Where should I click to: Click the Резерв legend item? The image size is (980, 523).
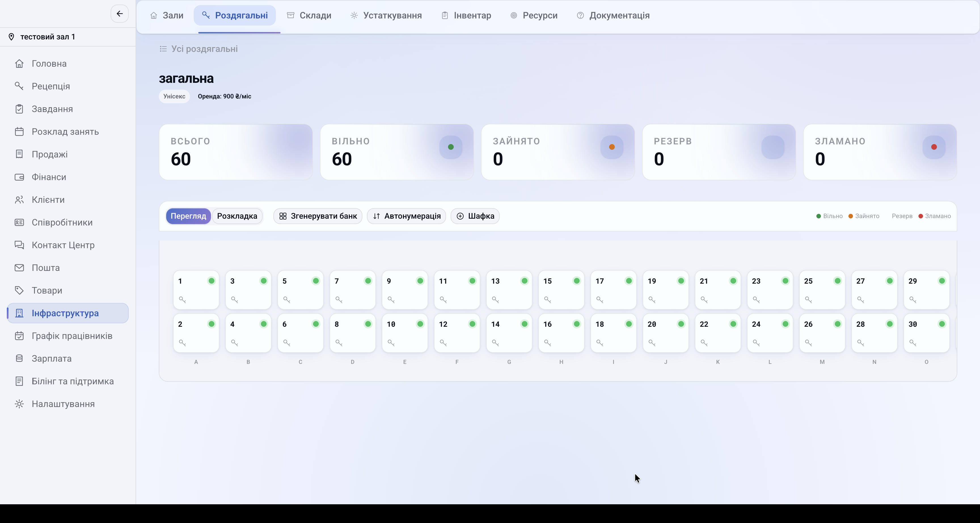(x=899, y=216)
